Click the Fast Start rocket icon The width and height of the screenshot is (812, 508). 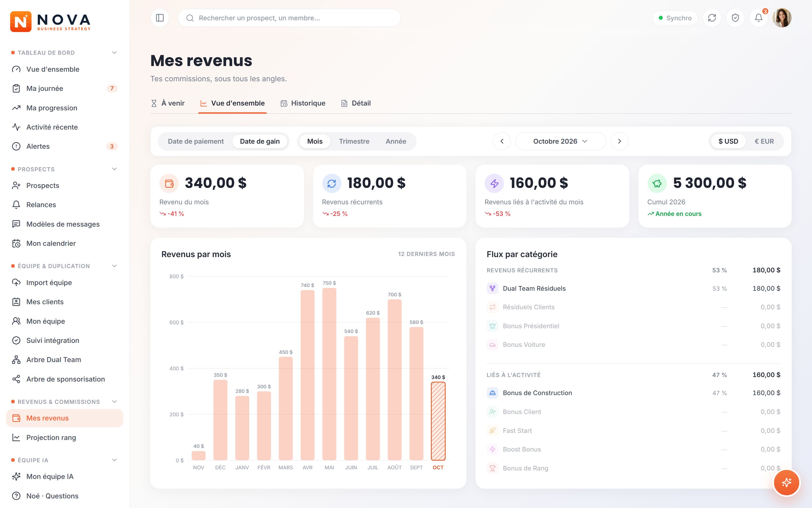[492, 430]
